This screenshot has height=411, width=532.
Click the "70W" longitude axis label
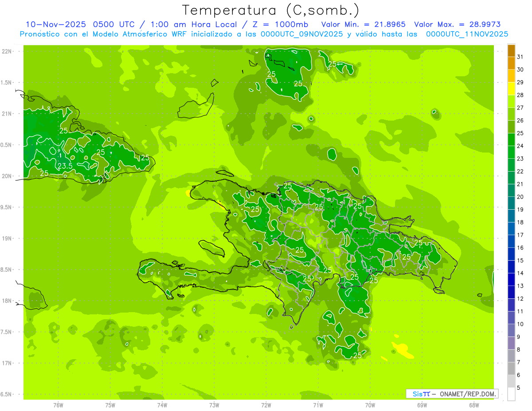(370, 405)
